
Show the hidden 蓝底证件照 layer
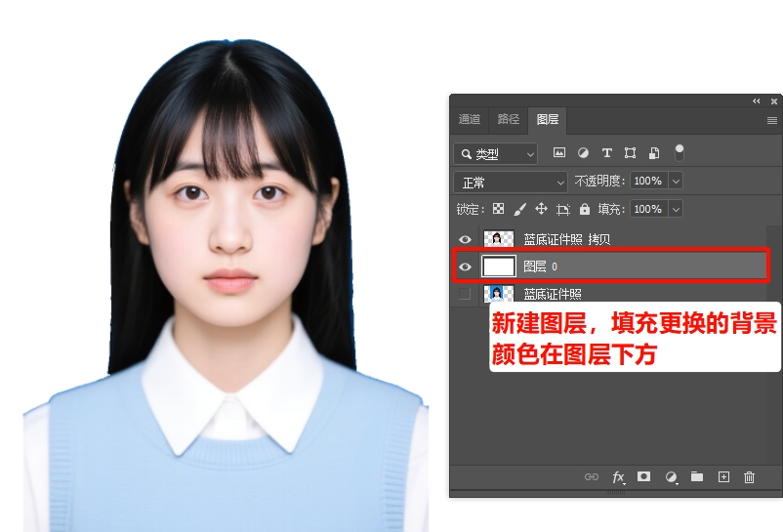pyautogui.click(x=465, y=294)
